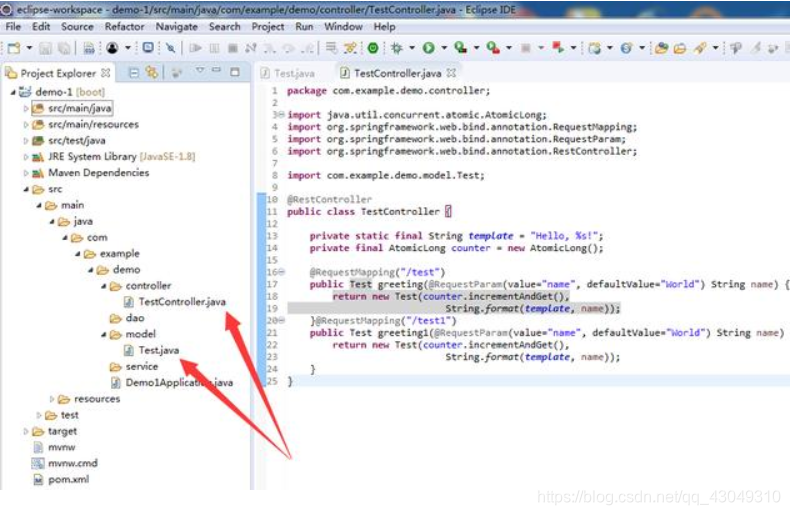Click the External Tools run icon
This screenshot has height=515, width=790.
(x=493, y=48)
